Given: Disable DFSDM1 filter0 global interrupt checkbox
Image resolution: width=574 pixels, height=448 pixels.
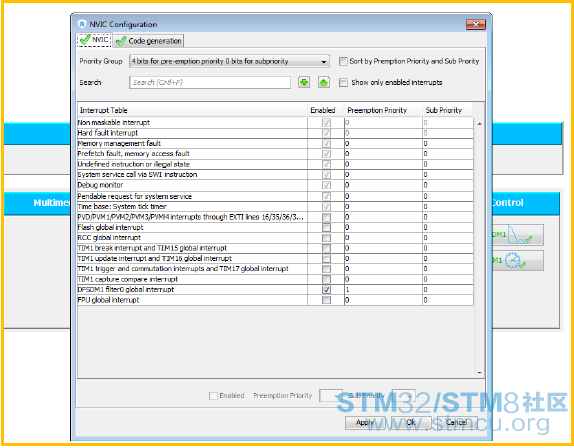Looking at the screenshot, I should pyautogui.click(x=326, y=290).
